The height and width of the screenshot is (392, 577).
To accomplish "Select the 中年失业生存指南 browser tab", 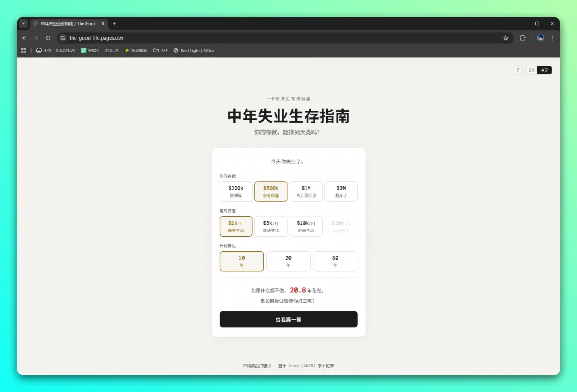I will (x=68, y=23).
